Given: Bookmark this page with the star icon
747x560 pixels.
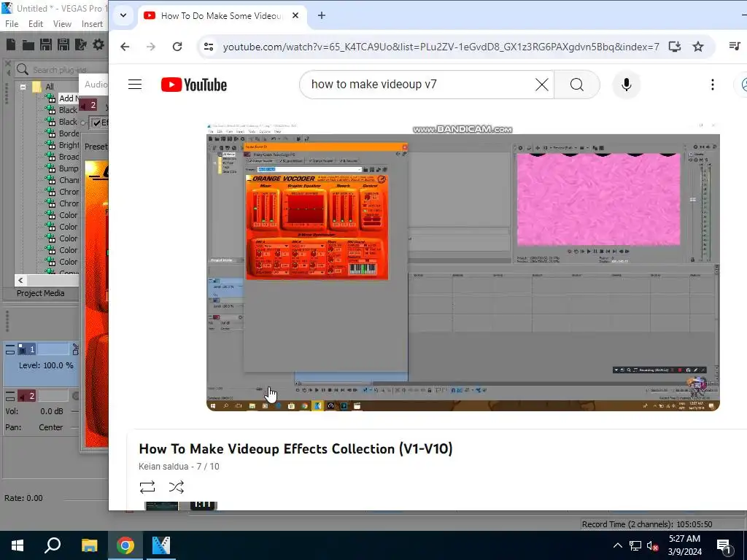Looking at the screenshot, I should pos(698,47).
